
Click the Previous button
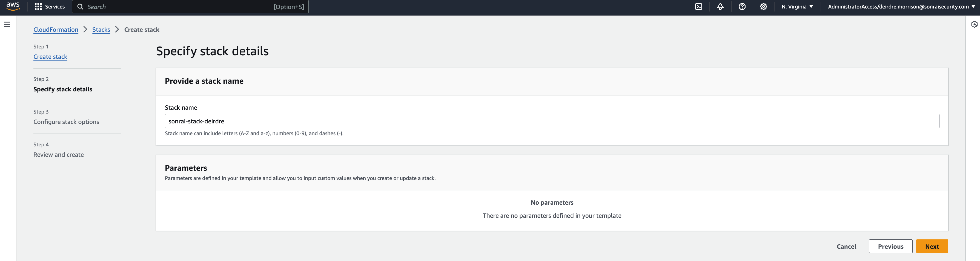[x=891, y=246]
